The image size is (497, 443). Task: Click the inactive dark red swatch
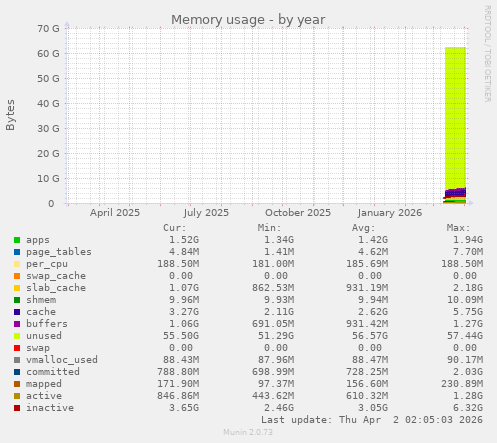point(17,408)
